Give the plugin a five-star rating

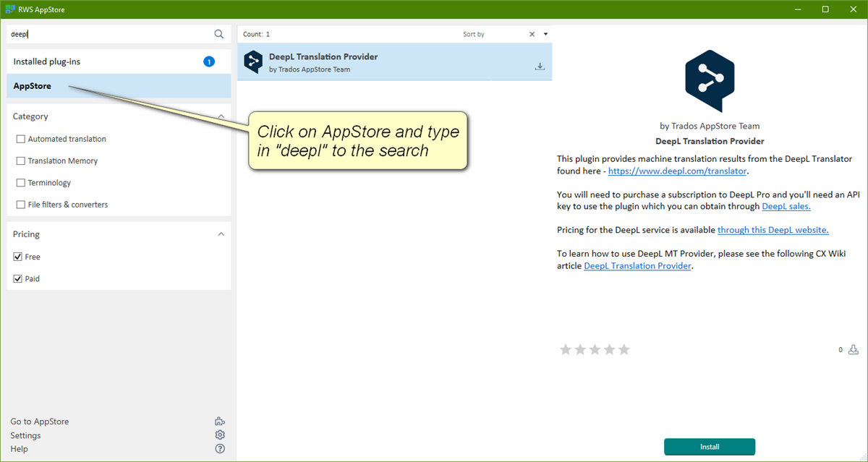pyautogui.click(x=624, y=349)
